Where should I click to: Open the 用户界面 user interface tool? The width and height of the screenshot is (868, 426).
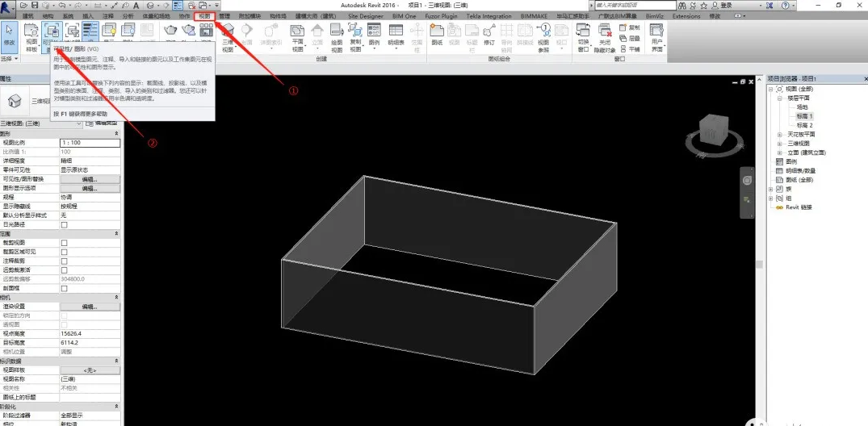(x=657, y=38)
